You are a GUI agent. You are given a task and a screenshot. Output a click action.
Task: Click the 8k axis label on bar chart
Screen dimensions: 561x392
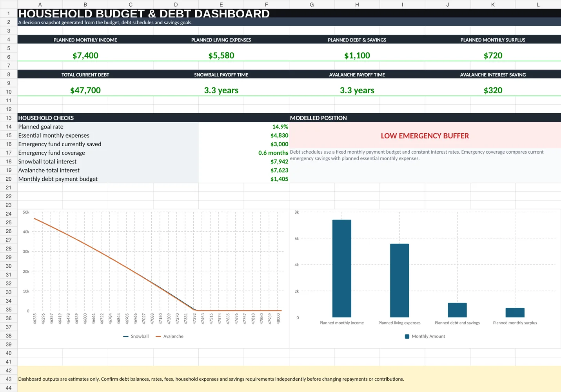point(297,212)
